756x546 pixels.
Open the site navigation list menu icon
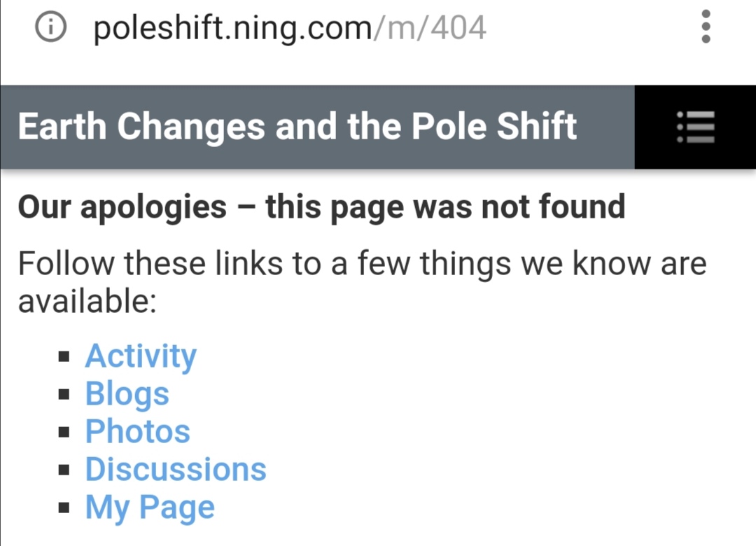[695, 127]
